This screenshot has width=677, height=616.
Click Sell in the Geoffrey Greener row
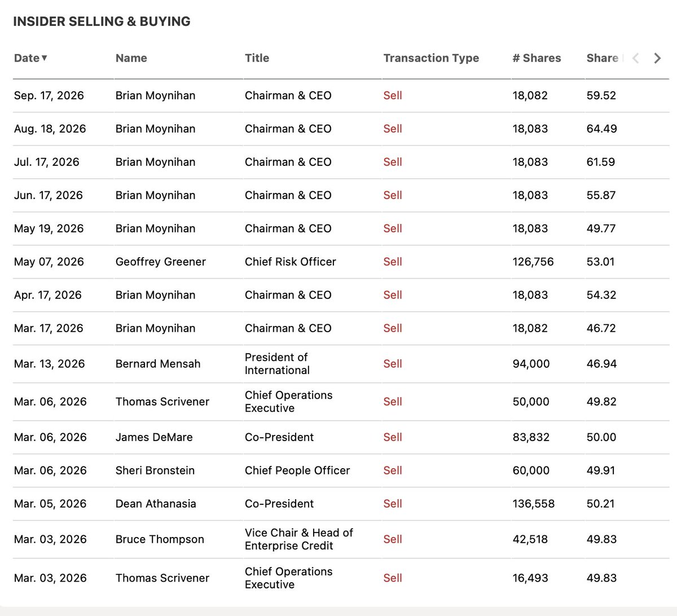[392, 262]
